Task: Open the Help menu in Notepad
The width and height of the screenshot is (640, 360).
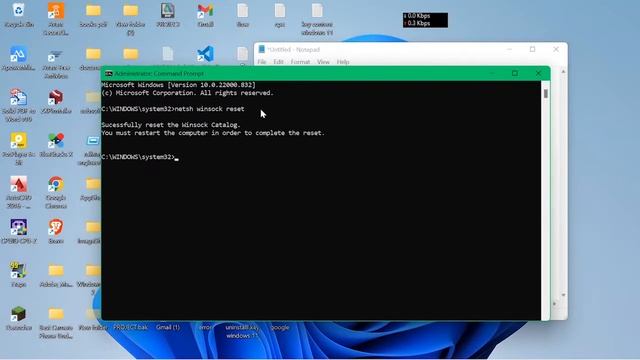Action: pos(343,62)
